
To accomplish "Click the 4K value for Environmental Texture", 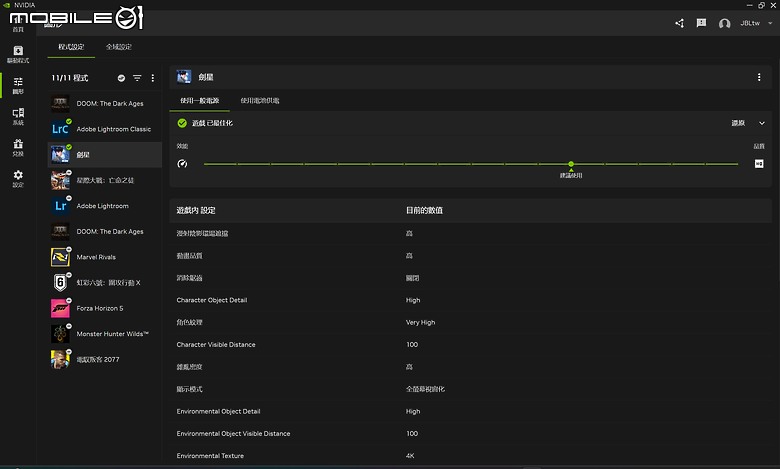I will tap(410, 456).
